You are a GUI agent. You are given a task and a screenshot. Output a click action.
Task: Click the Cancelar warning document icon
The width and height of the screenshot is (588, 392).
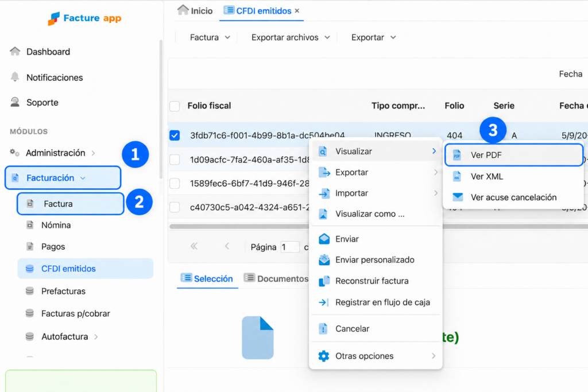pos(323,329)
